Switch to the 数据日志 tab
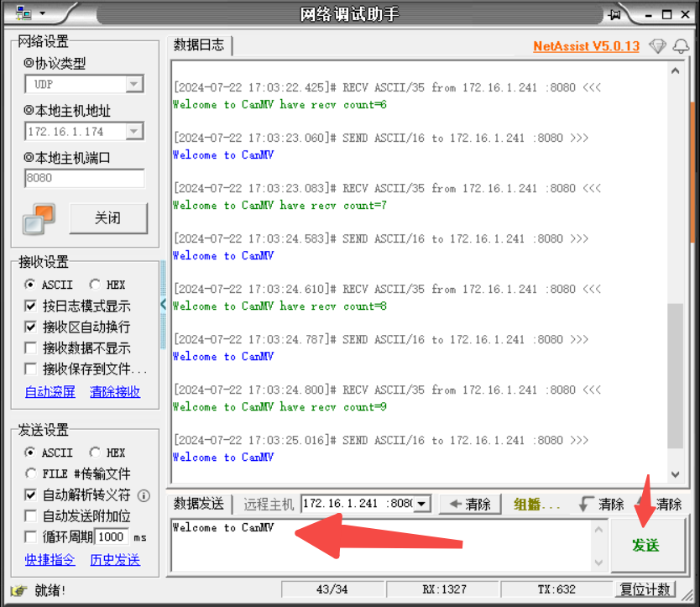 coord(199,45)
